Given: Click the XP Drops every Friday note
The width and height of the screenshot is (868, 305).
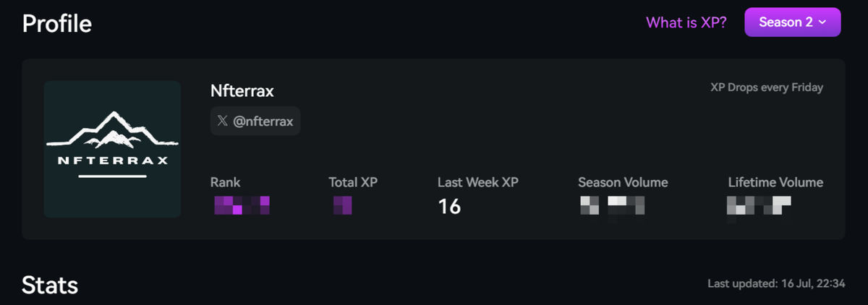Looking at the screenshot, I should point(767,87).
